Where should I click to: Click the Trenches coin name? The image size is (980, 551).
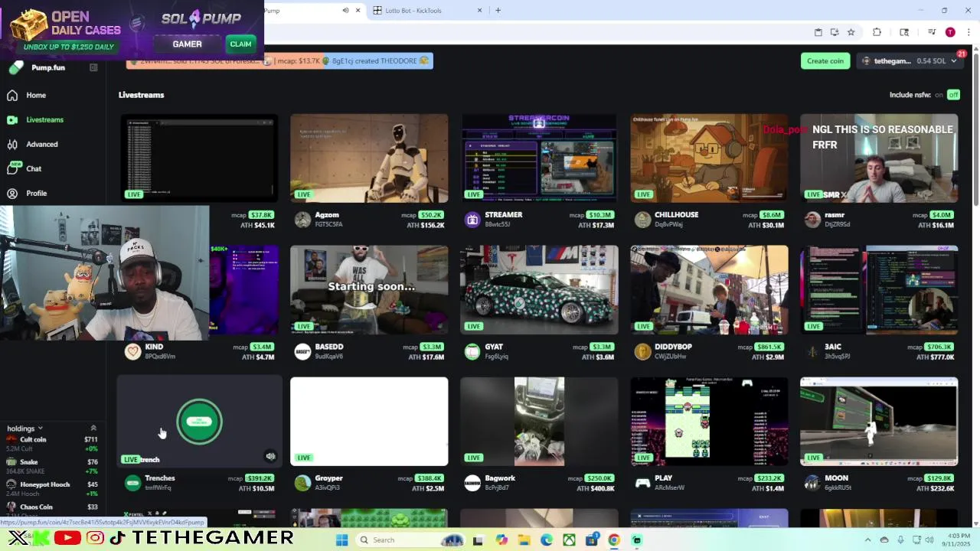pyautogui.click(x=160, y=478)
